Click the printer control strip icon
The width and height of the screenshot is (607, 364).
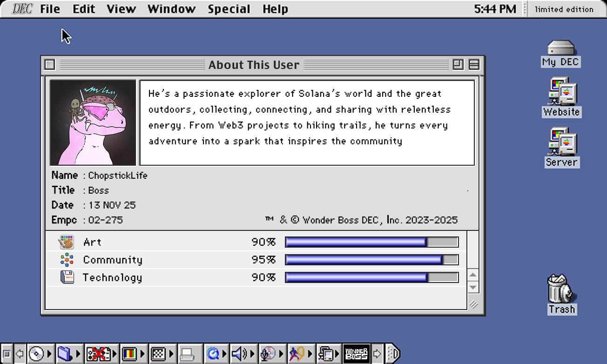pyautogui.click(x=187, y=354)
